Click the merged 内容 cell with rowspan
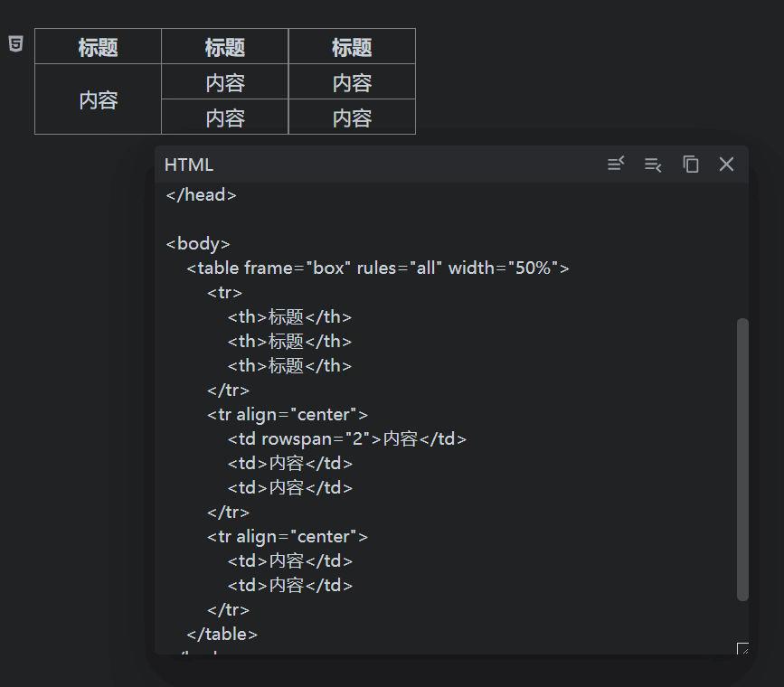Viewport: 784px width, 687px height. [98, 99]
